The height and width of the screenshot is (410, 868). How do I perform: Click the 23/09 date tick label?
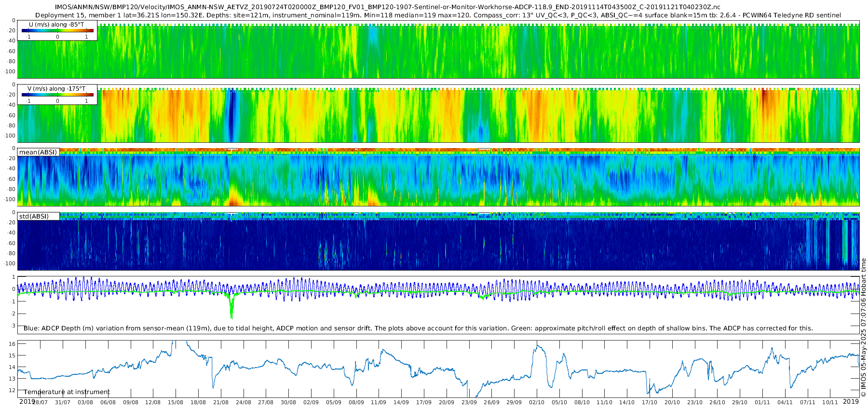(x=469, y=403)
